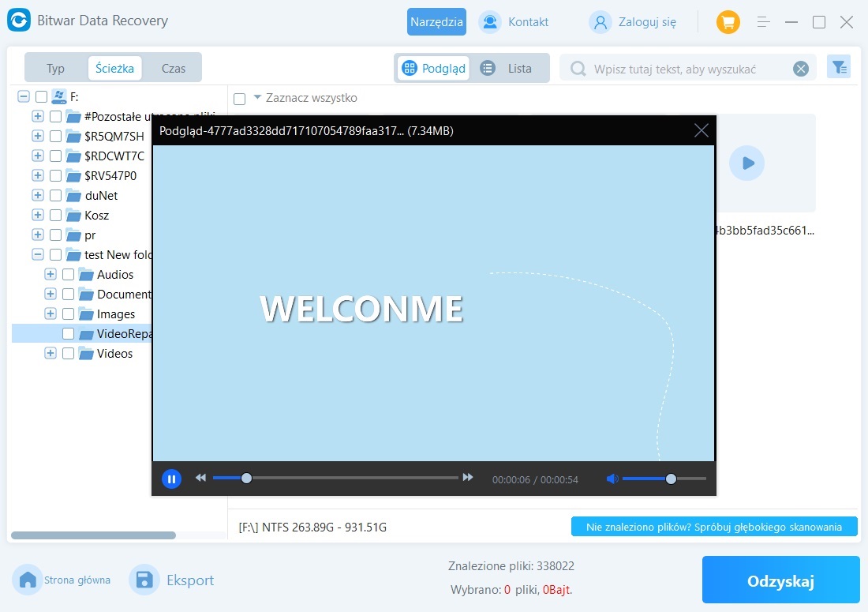The width and height of the screenshot is (868, 612).
Task: Clear the search field with X icon
Action: [x=801, y=69]
